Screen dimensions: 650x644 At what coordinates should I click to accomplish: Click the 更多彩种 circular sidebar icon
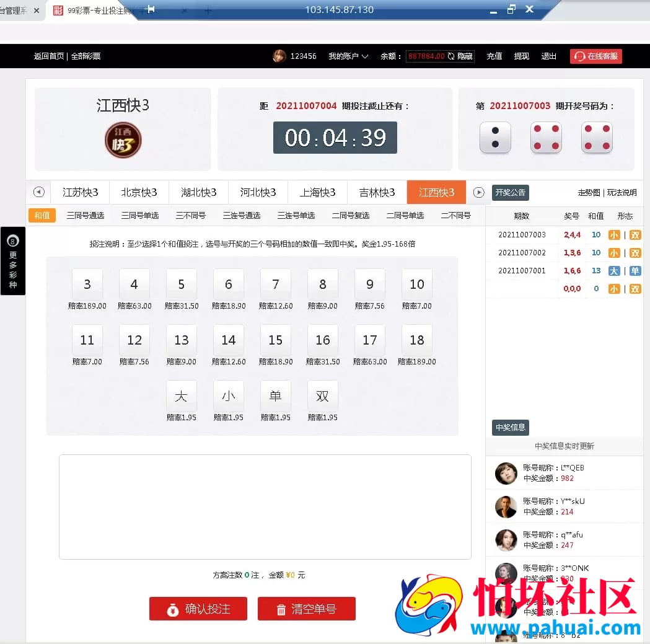point(12,239)
